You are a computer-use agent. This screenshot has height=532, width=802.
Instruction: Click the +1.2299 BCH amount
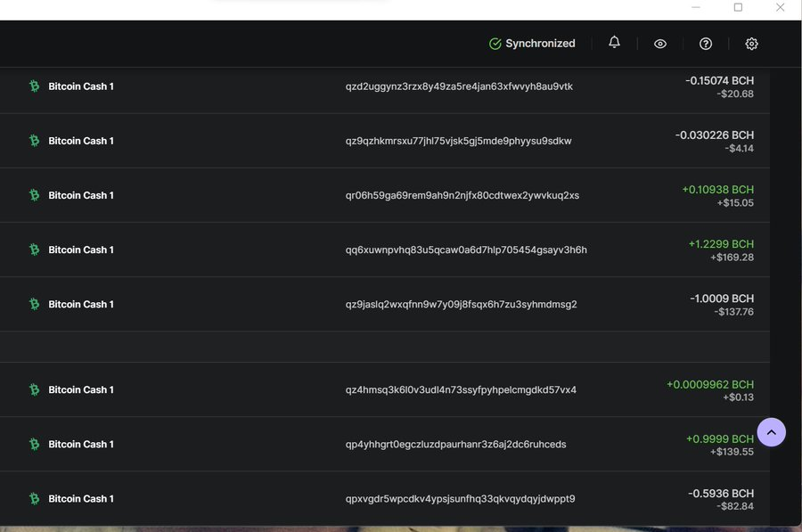tap(721, 244)
